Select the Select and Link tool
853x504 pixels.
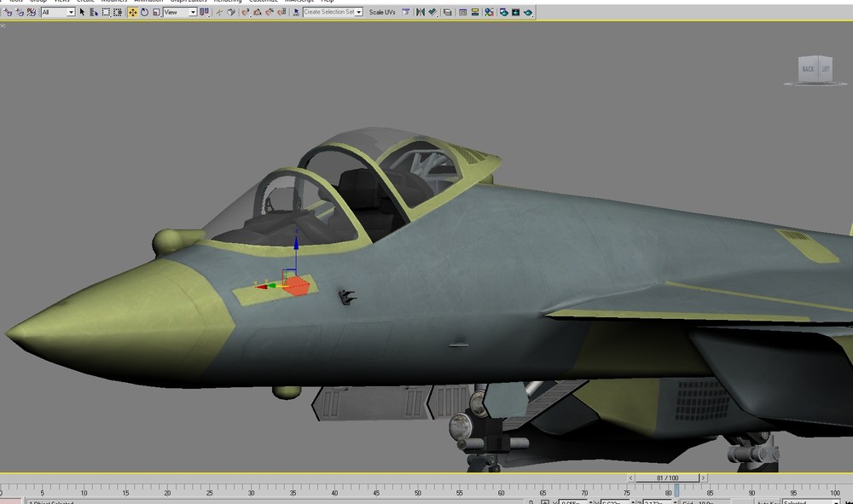click(8, 12)
